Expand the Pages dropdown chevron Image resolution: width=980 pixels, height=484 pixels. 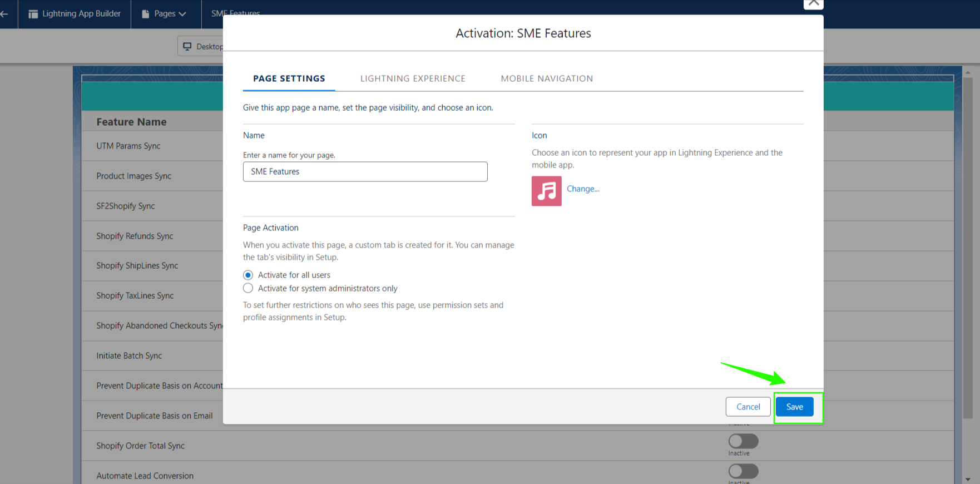[x=182, y=14]
